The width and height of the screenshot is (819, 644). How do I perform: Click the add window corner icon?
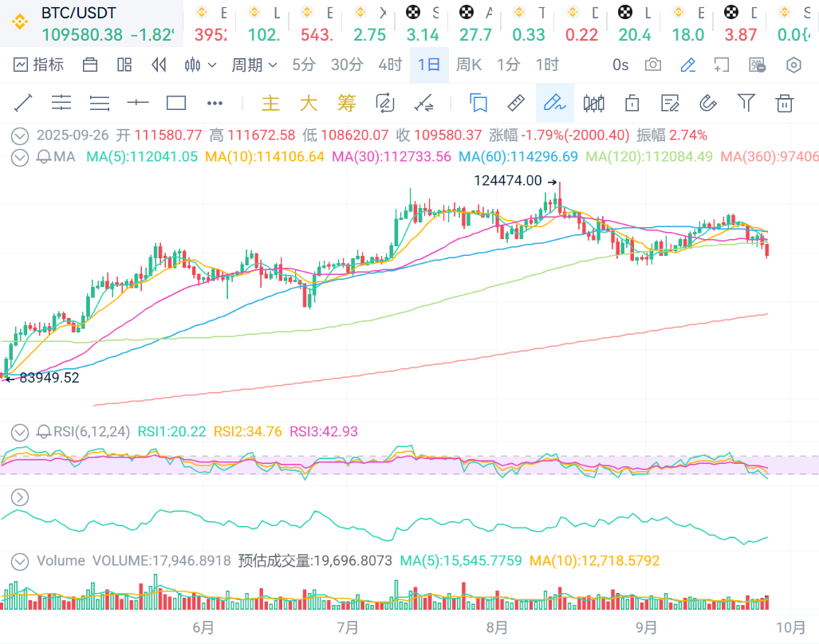pos(722,65)
